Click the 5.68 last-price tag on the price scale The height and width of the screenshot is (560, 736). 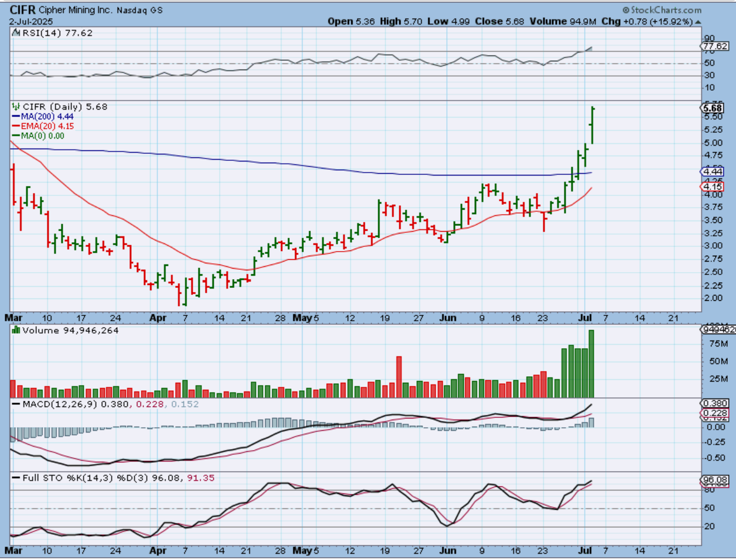[713, 108]
